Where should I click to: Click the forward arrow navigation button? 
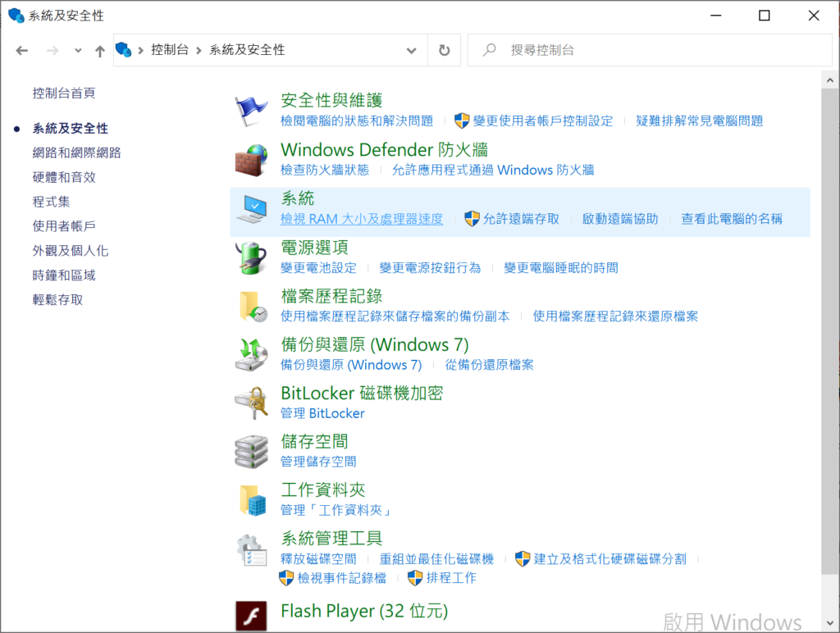click(x=52, y=50)
